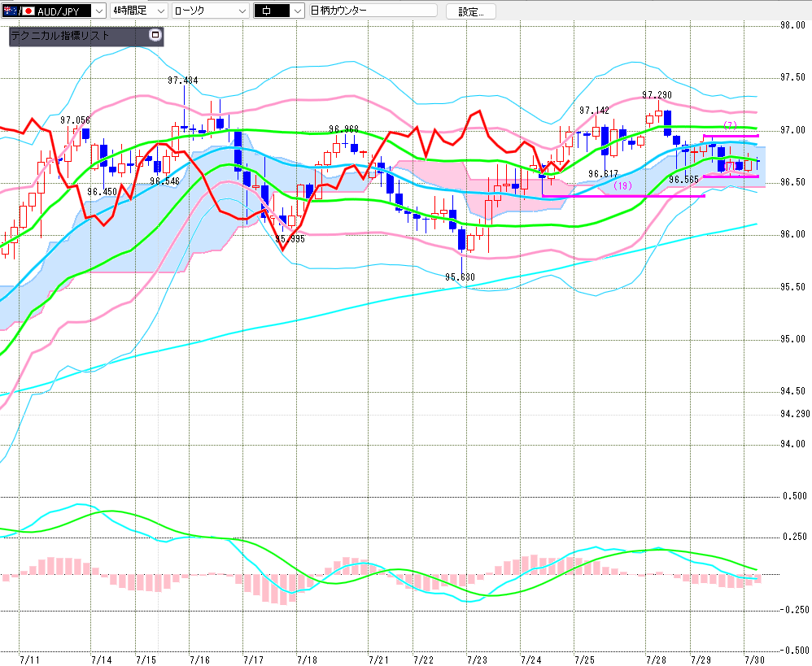Screen dimensions: 812x666
Task: Click the 0.250 MACD axis value
Action: pos(795,537)
